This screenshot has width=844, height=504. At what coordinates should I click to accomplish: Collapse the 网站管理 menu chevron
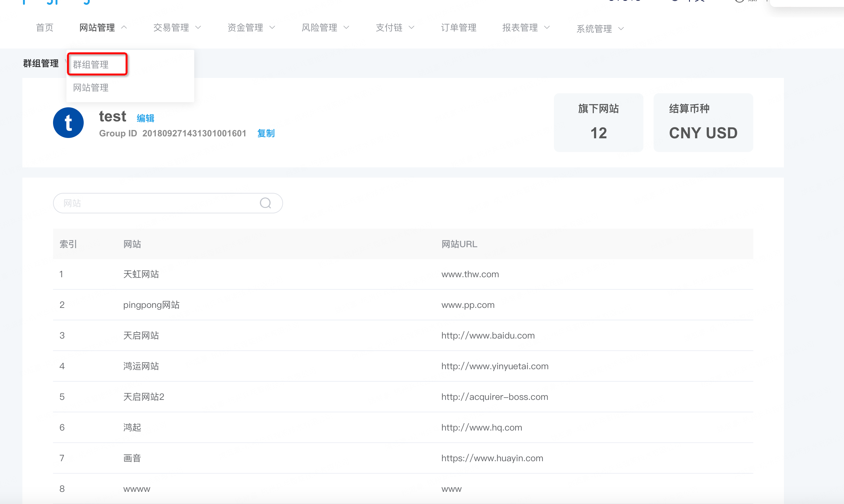124,27
